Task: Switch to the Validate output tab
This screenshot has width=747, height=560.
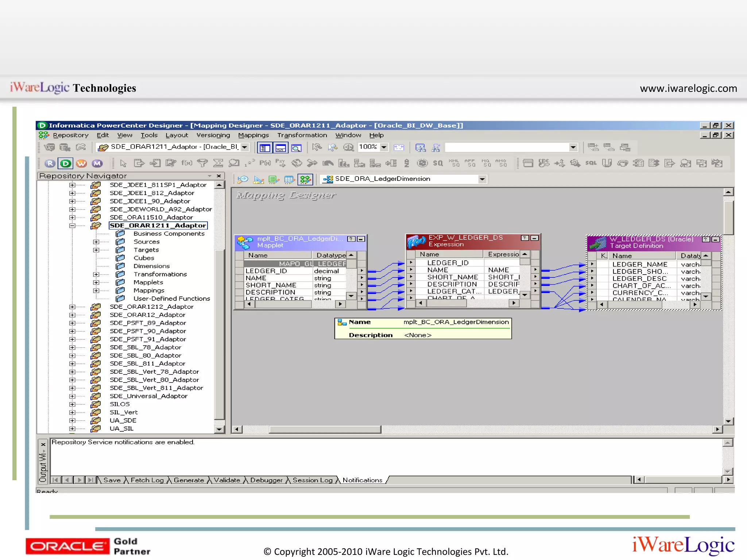Action: point(227,480)
